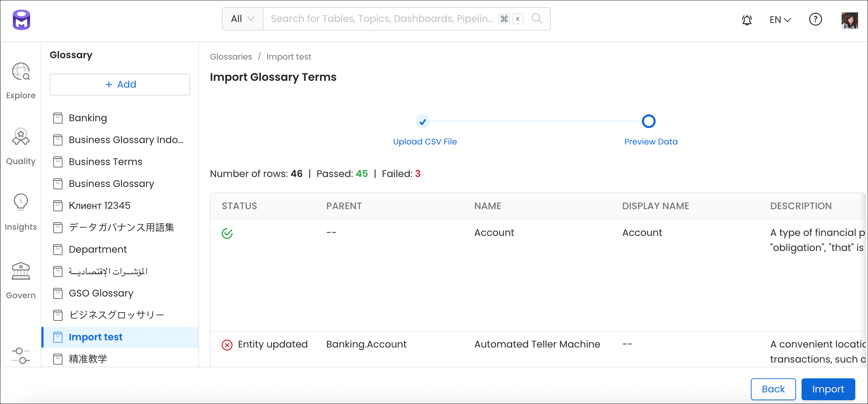Click the Back button

(773, 389)
